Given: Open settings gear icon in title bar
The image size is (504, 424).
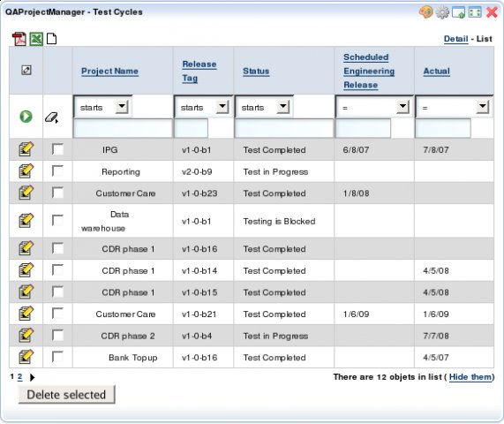Looking at the screenshot, I should point(442,12).
